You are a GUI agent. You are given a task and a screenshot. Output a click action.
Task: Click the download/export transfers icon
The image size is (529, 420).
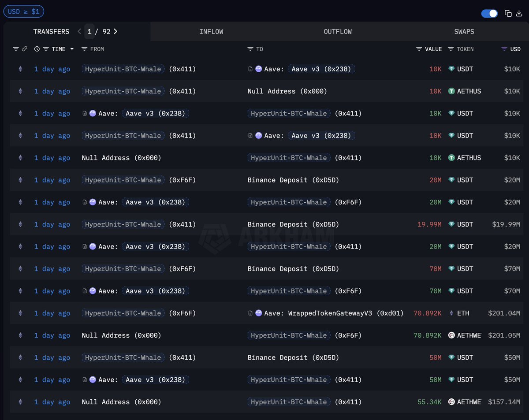click(520, 13)
